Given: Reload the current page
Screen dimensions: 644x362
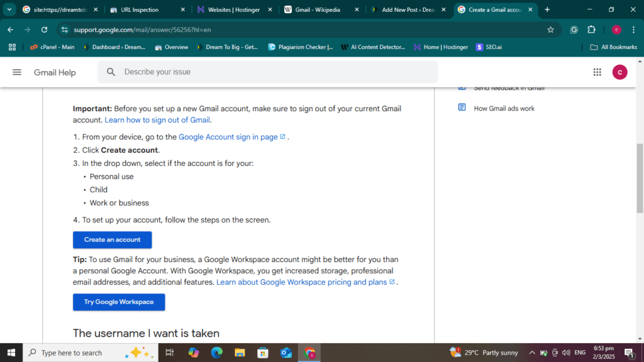Looking at the screenshot, I should [x=45, y=30].
